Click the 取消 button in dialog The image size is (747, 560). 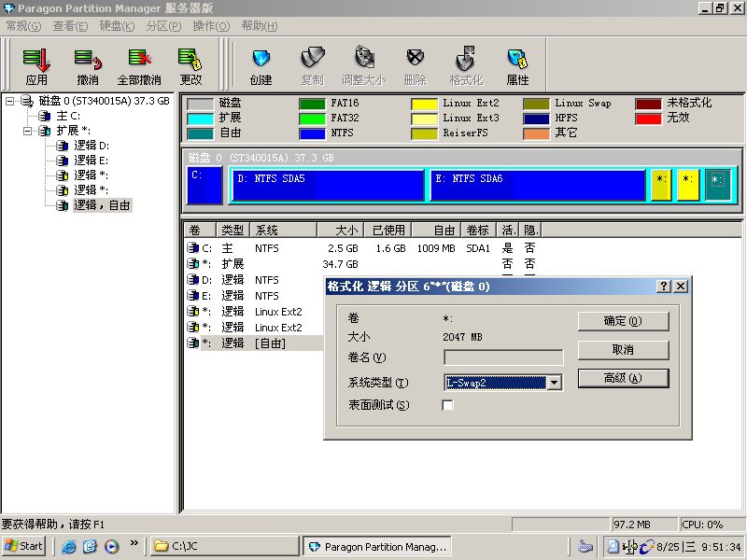tap(623, 350)
